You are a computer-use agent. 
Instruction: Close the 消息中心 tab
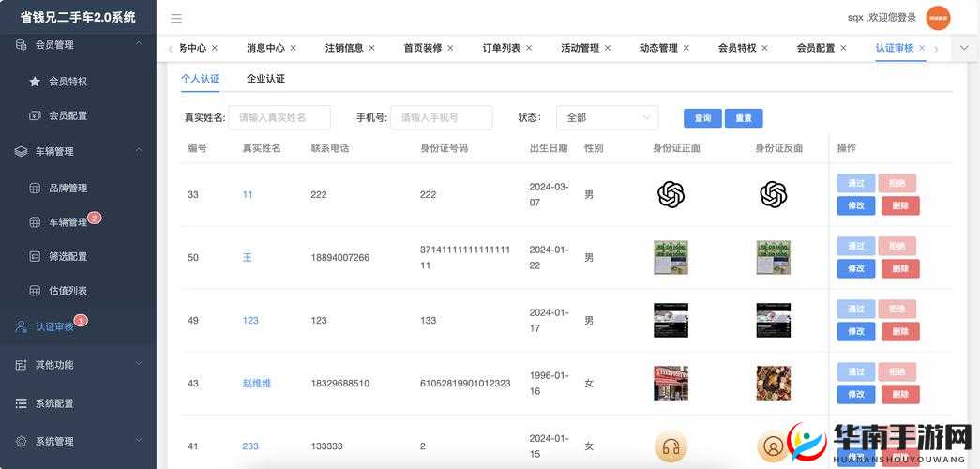point(294,48)
